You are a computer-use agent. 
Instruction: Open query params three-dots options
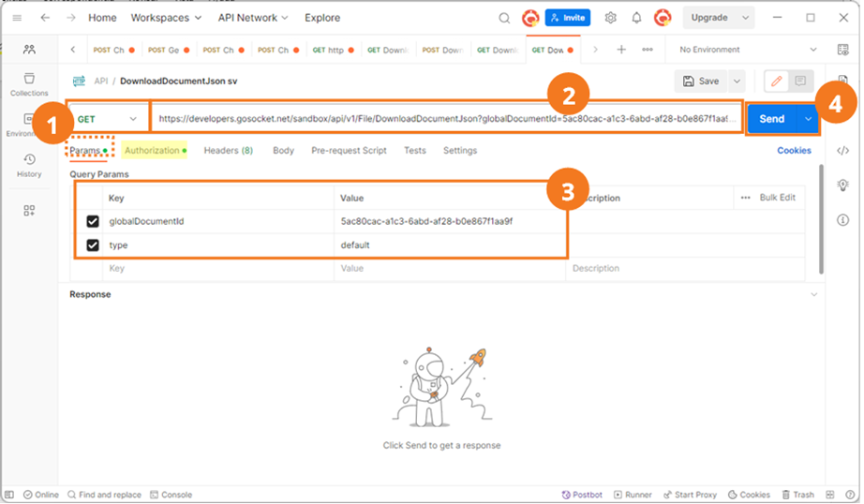pyautogui.click(x=746, y=198)
